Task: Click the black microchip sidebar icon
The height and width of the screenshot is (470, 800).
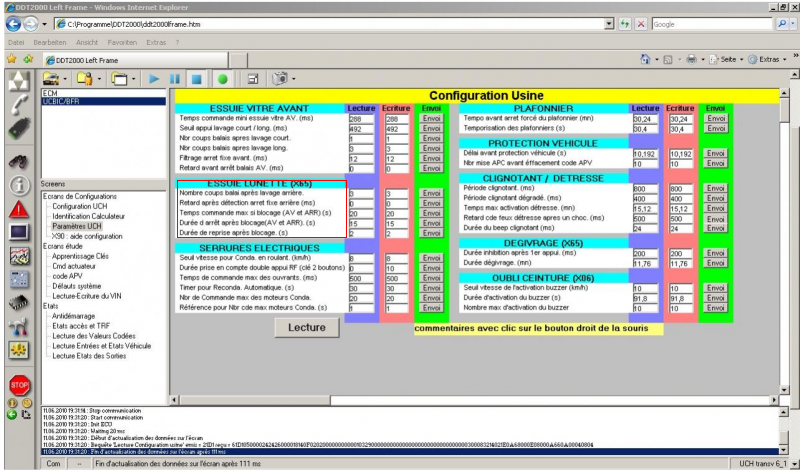Action: tap(19, 303)
